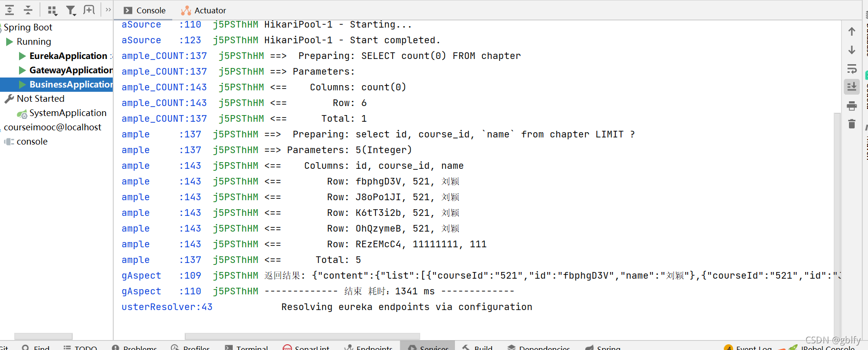This screenshot has height=350, width=868.
Task: Toggle Scroll to End of console
Action: (x=852, y=87)
